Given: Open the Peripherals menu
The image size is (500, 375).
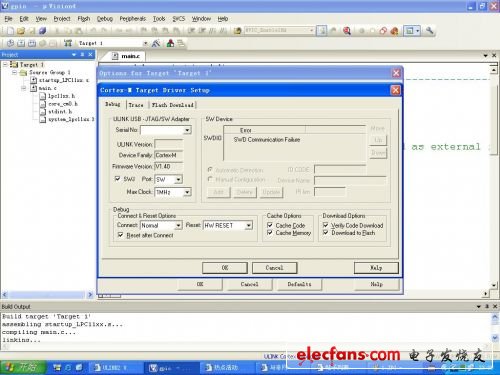Looking at the screenshot, I should point(133,19).
